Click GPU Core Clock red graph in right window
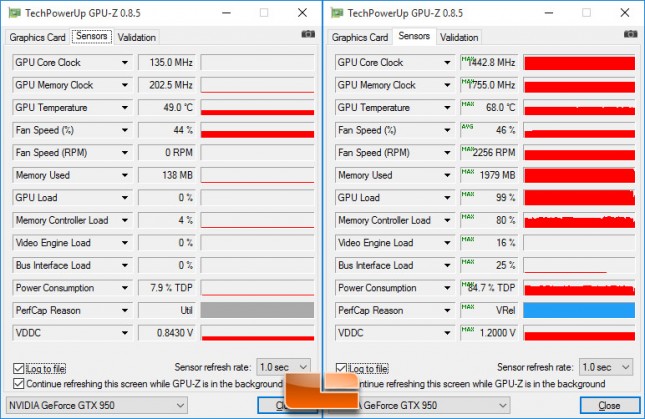This screenshot has height=419, width=645. [579, 63]
